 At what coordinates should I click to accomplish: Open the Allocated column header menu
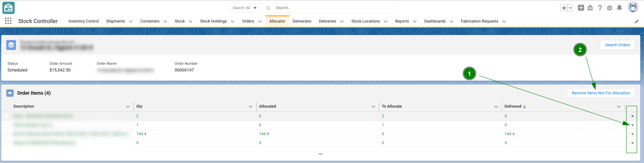(373, 107)
